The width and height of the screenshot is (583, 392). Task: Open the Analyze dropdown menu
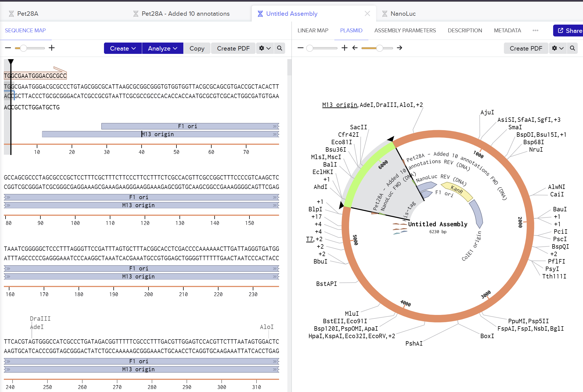(x=163, y=48)
